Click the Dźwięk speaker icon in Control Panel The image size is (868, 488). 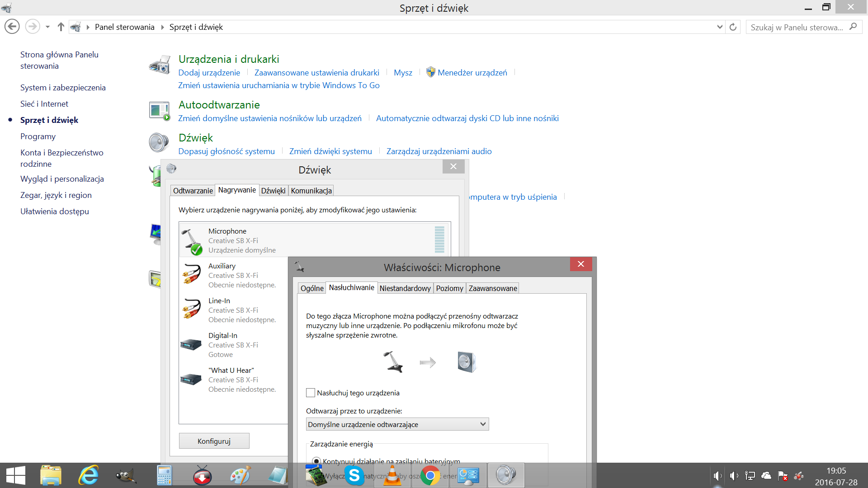159,143
